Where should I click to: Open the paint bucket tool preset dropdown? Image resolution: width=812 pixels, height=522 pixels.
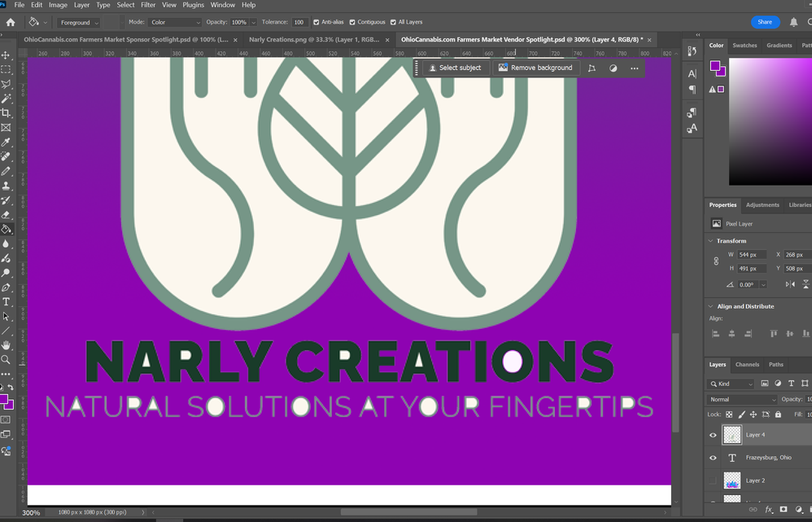(x=45, y=22)
